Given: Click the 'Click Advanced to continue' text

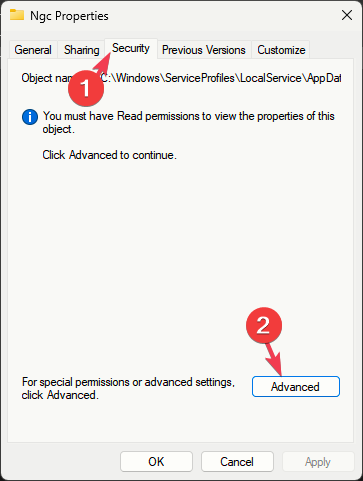Looking at the screenshot, I should pyautogui.click(x=109, y=155).
